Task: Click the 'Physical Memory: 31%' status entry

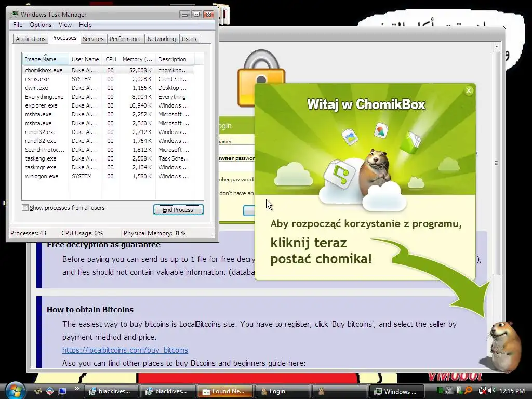Action: click(x=154, y=233)
